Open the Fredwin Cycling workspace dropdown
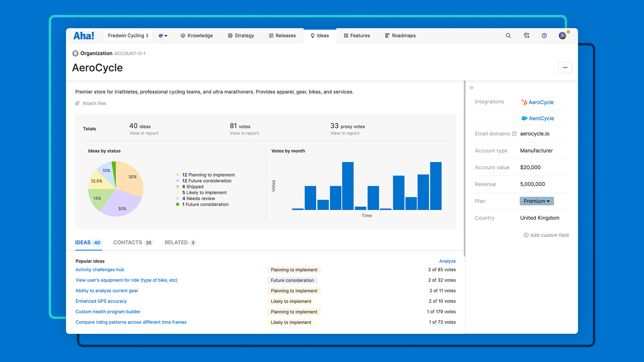The image size is (644, 362). (x=128, y=35)
